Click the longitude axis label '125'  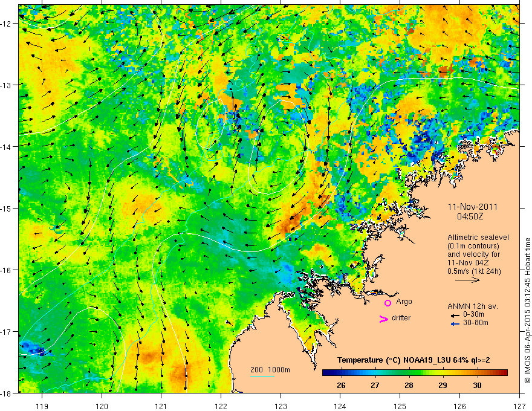[x=400, y=406]
